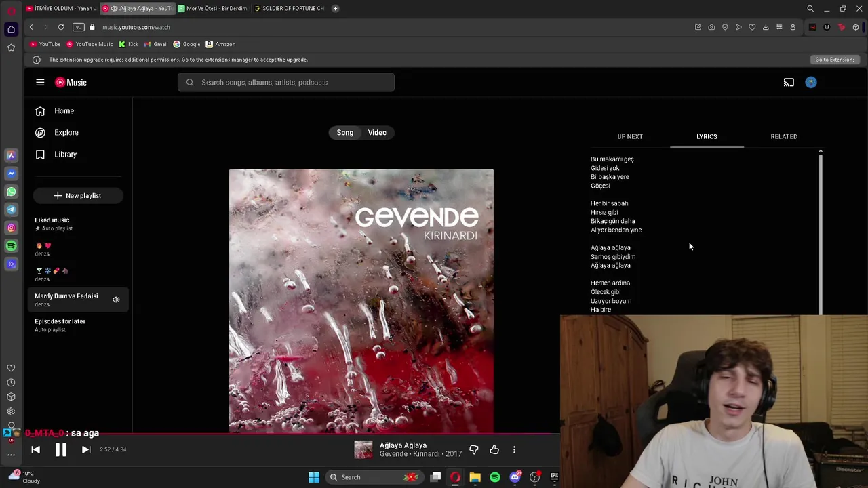Open the account avatar menu
The height and width of the screenshot is (488, 868).
[811, 82]
